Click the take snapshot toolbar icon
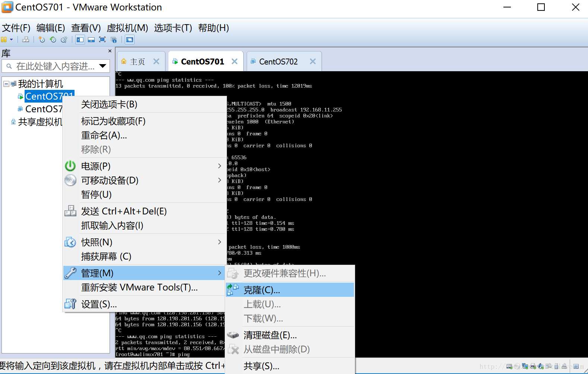The image size is (588, 374). pos(42,40)
